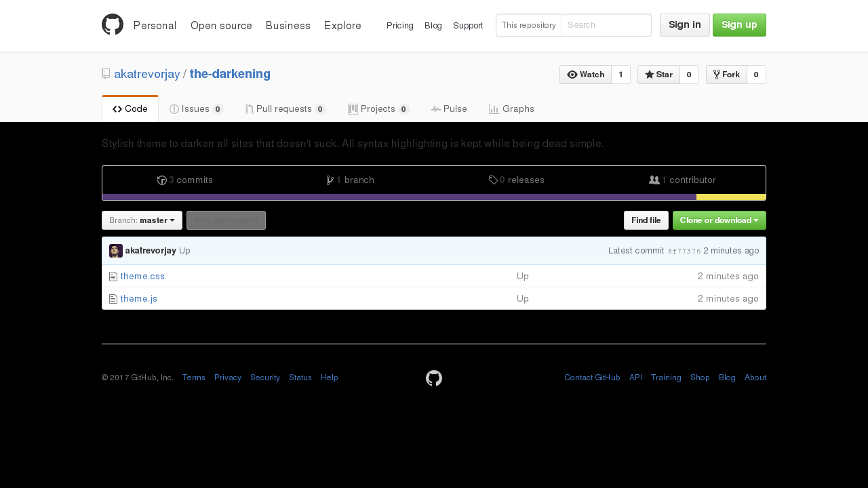Screen dimensions: 868x488
Task: Open the akatrevorjay owner link in title
Action: point(147,74)
